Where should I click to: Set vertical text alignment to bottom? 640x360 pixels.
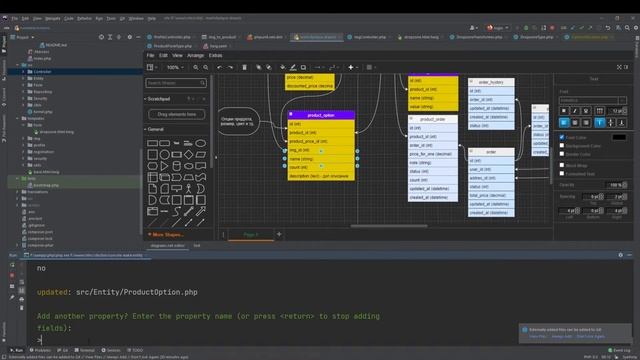(622, 122)
